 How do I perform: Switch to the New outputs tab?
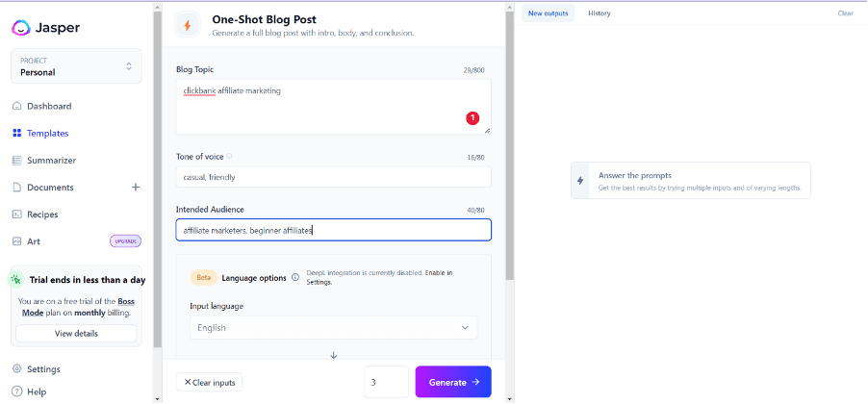(x=549, y=13)
